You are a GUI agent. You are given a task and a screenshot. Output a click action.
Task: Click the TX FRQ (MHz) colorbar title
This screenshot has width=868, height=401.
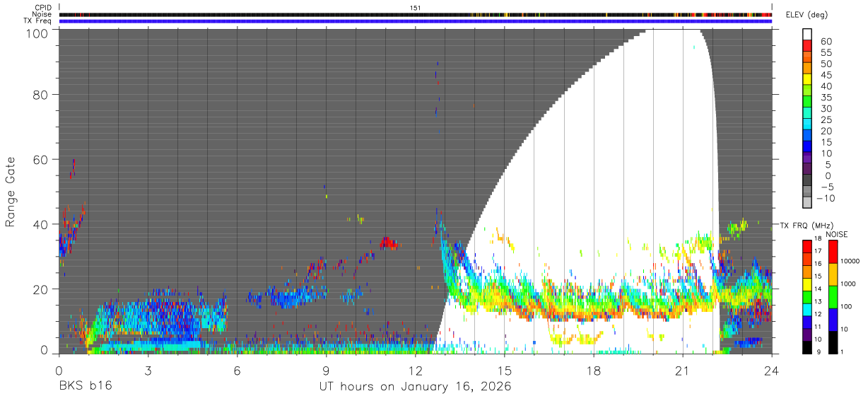(807, 226)
